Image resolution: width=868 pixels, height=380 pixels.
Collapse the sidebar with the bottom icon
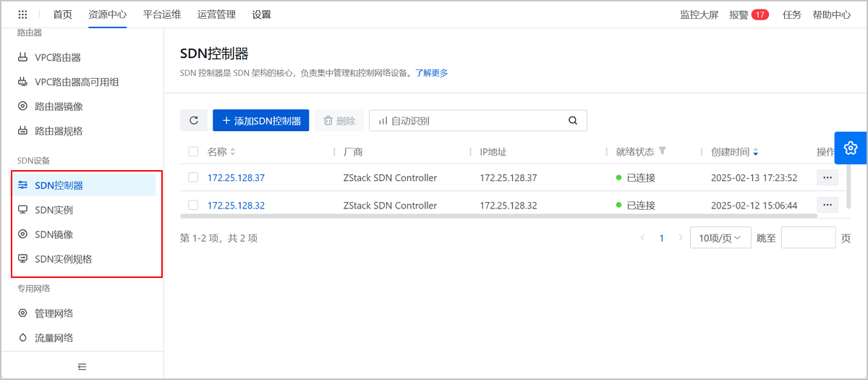tap(82, 367)
